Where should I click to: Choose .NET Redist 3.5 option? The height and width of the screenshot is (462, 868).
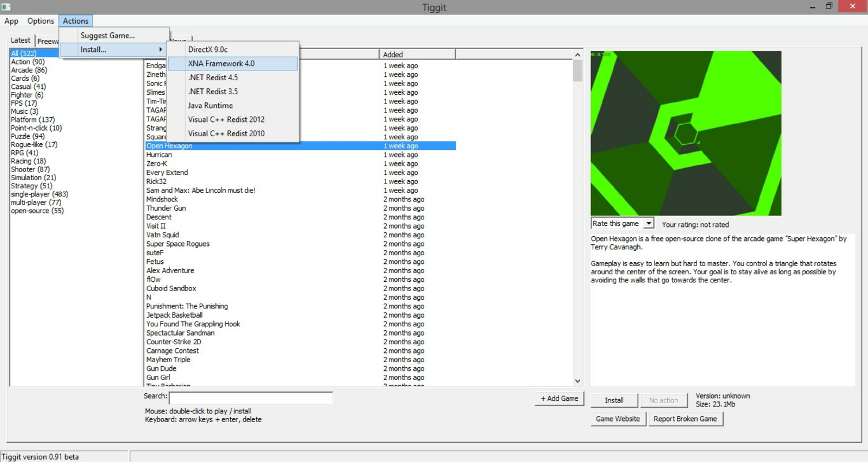pyautogui.click(x=233, y=91)
